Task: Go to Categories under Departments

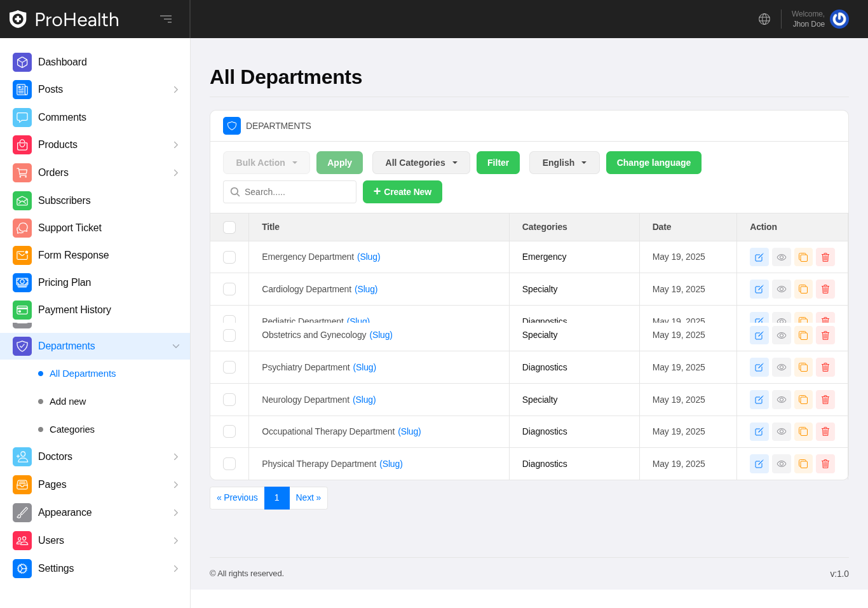Action: pyautogui.click(x=72, y=429)
